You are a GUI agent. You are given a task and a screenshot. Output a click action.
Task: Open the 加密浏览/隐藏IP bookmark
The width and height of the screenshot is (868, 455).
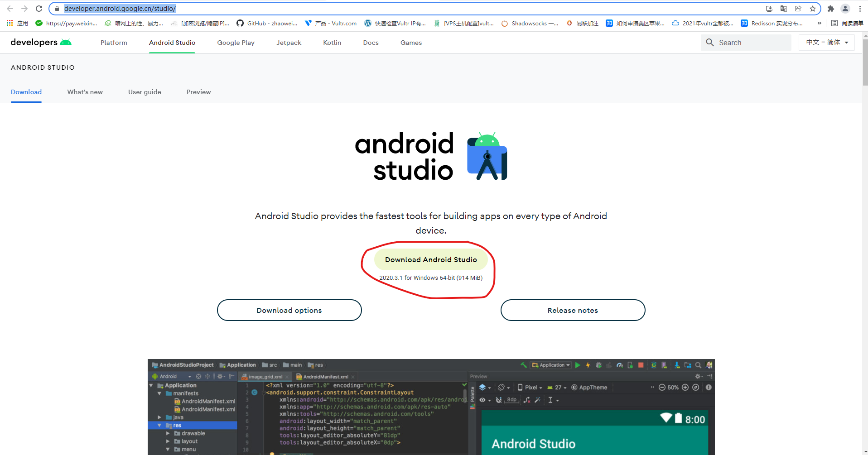pos(200,23)
